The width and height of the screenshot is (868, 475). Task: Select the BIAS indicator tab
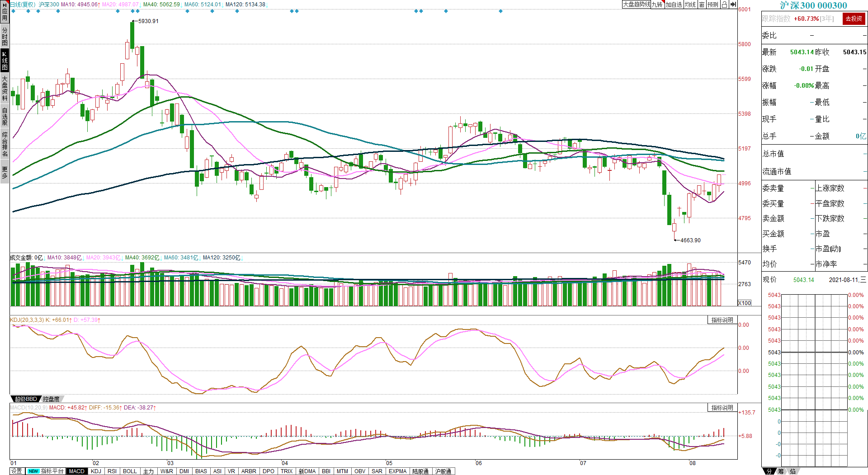201,471
